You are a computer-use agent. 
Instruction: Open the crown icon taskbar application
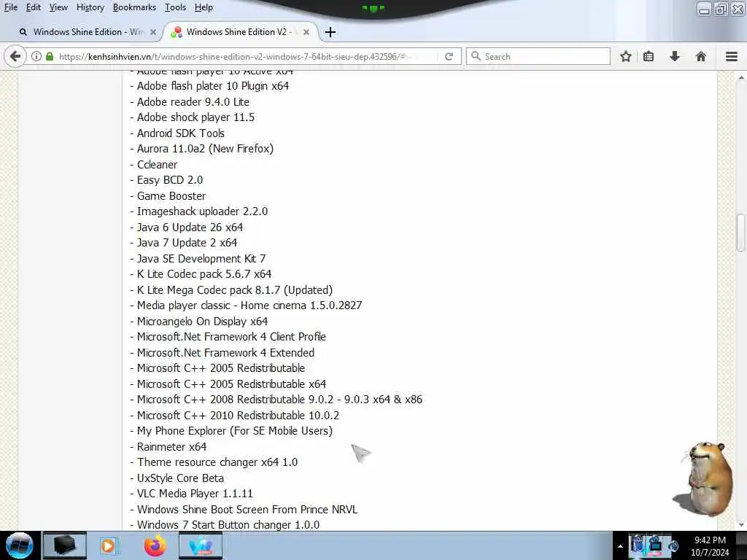tap(201, 545)
